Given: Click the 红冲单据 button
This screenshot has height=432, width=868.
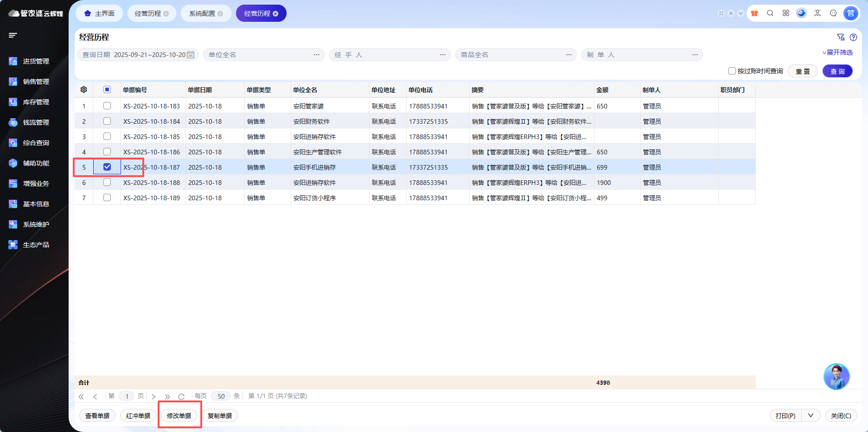Looking at the screenshot, I should click(138, 415).
